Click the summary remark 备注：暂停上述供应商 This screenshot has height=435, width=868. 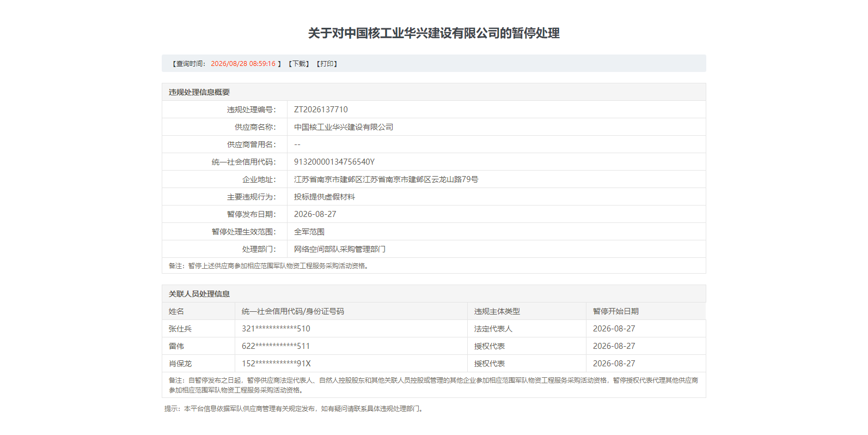(x=270, y=266)
